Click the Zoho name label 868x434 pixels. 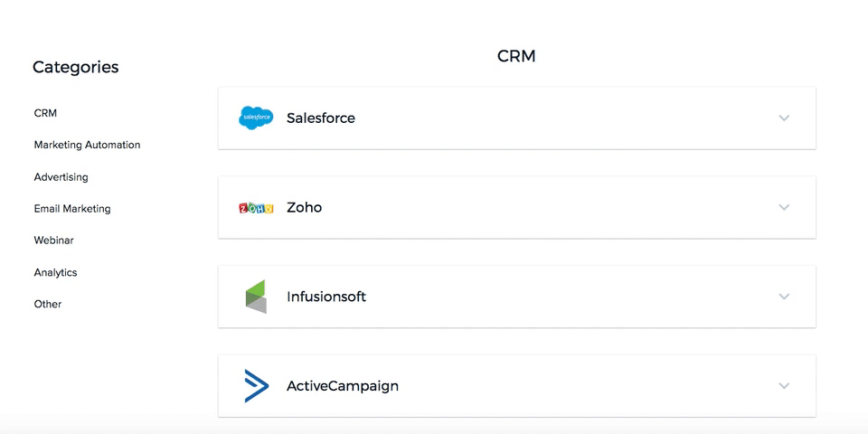point(304,207)
